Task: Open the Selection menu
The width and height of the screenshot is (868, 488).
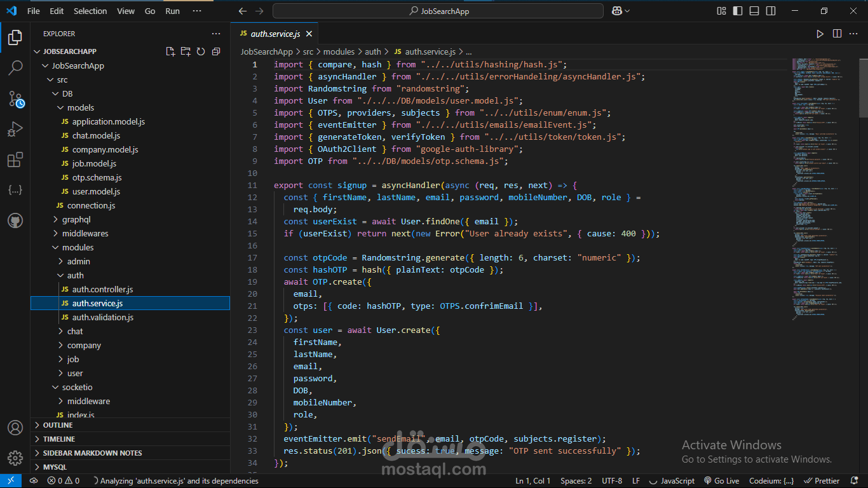Action: [x=90, y=11]
